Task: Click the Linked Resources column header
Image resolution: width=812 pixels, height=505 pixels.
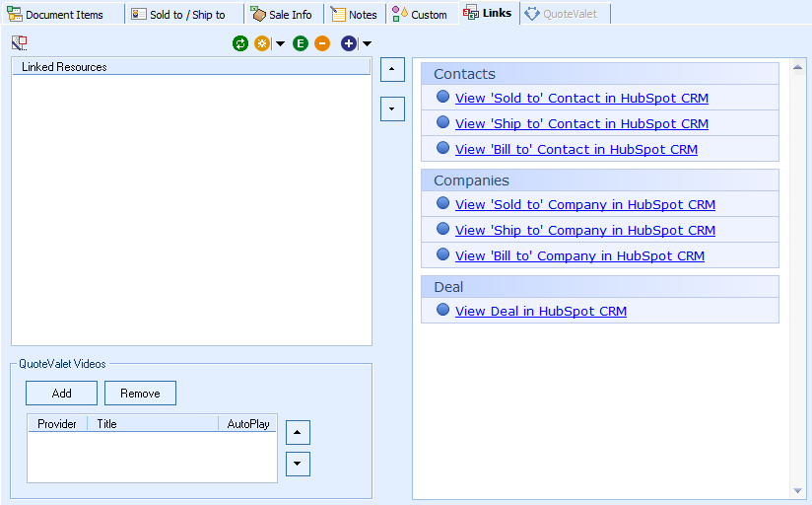Action: tap(191, 67)
